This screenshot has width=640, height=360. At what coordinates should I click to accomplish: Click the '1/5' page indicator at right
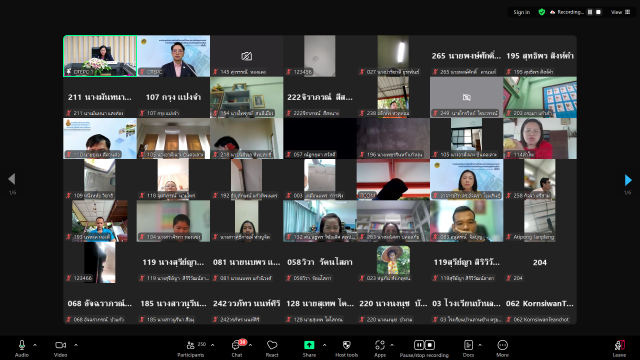(x=628, y=193)
